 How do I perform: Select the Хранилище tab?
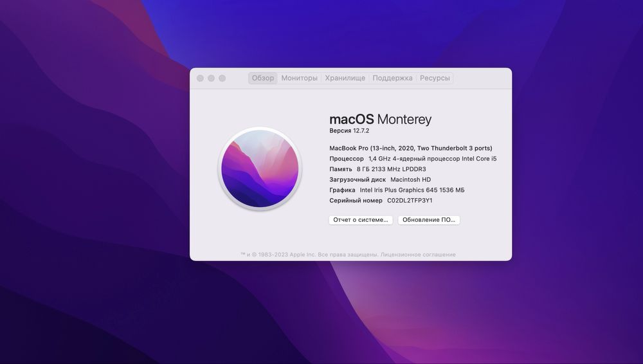tap(345, 78)
